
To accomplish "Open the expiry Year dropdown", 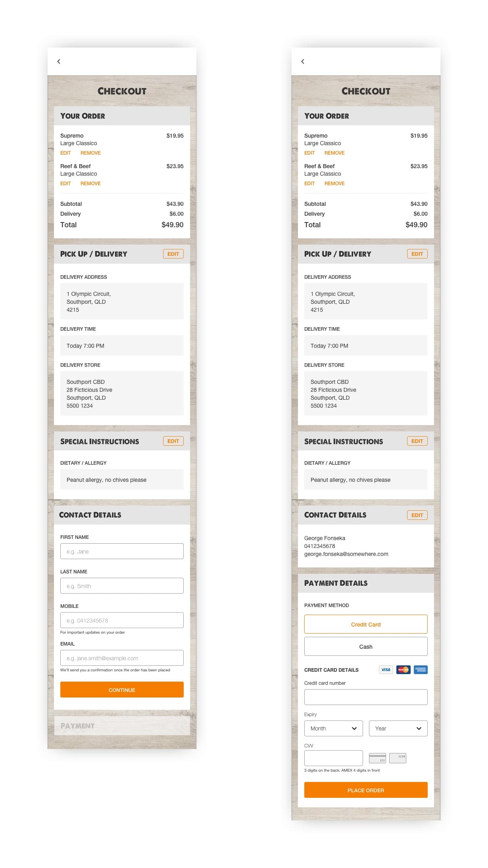I will tap(398, 728).
